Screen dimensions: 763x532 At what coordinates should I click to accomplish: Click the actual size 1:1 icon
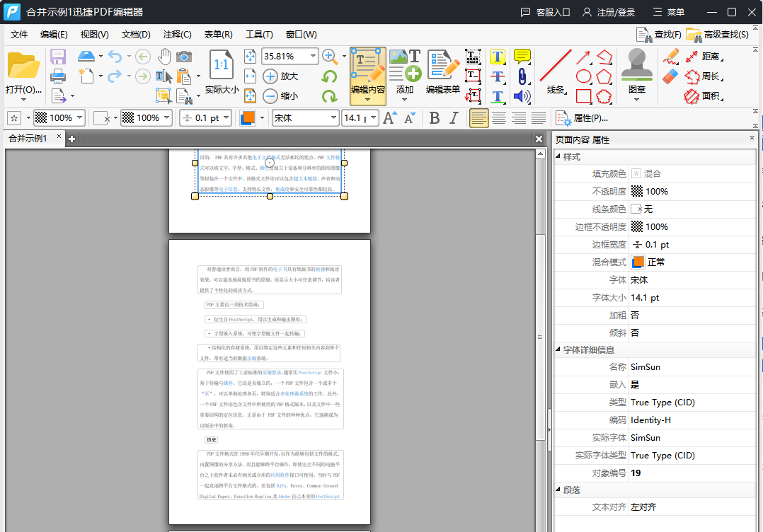222,65
